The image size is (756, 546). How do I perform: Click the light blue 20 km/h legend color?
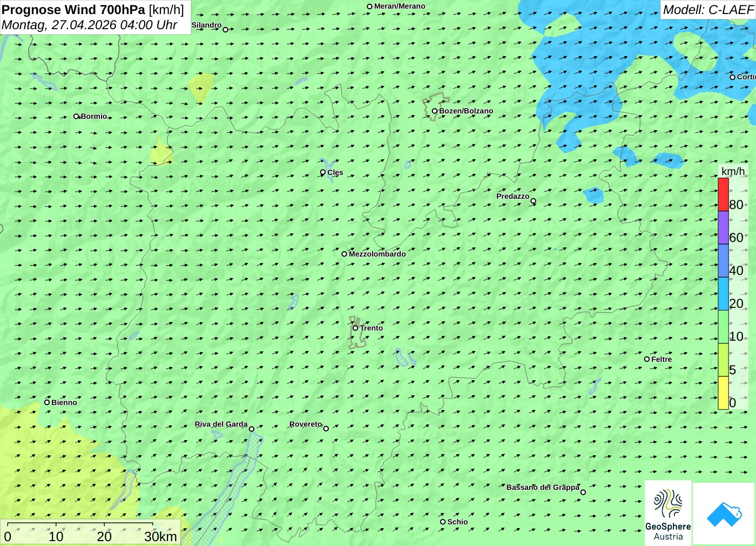pyautogui.click(x=723, y=294)
